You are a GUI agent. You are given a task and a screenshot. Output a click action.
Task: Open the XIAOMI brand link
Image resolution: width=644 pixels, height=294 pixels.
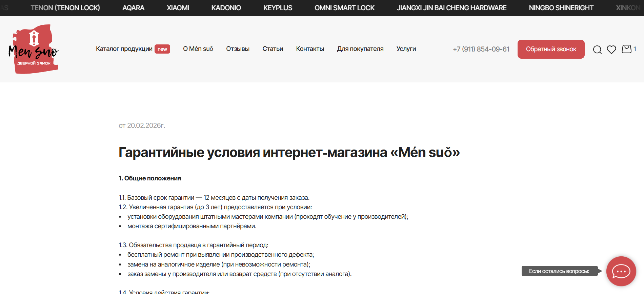[x=178, y=8]
